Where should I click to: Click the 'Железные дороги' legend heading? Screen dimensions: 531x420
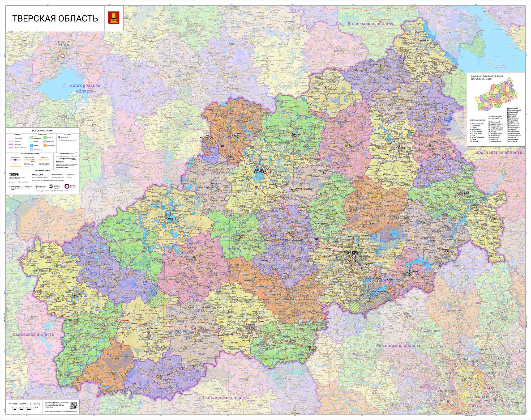67,153
